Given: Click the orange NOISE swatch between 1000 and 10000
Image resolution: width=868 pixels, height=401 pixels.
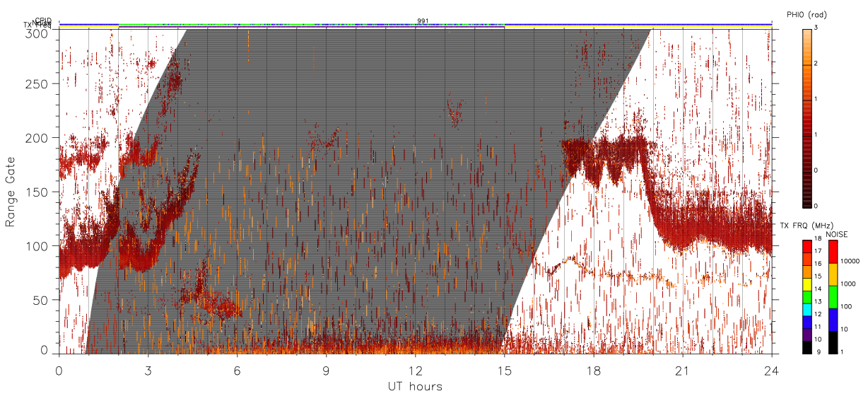Looking at the screenshot, I should coord(832,274).
